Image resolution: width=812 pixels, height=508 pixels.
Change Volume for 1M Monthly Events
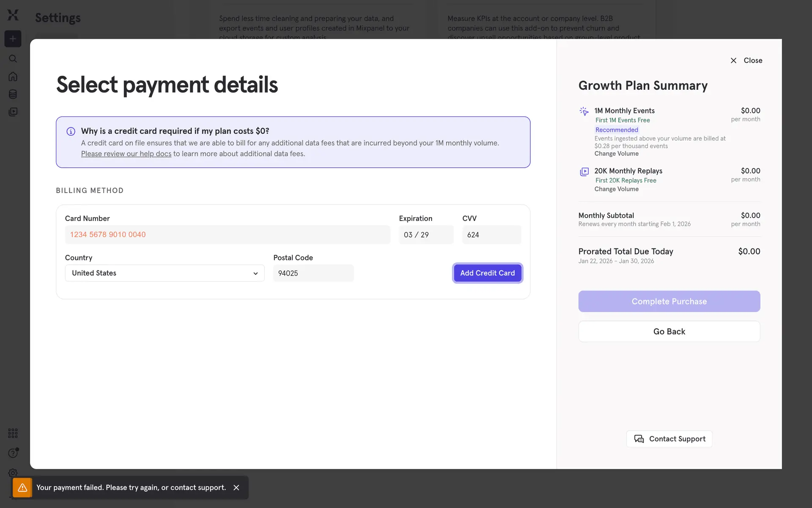pos(616,154)
